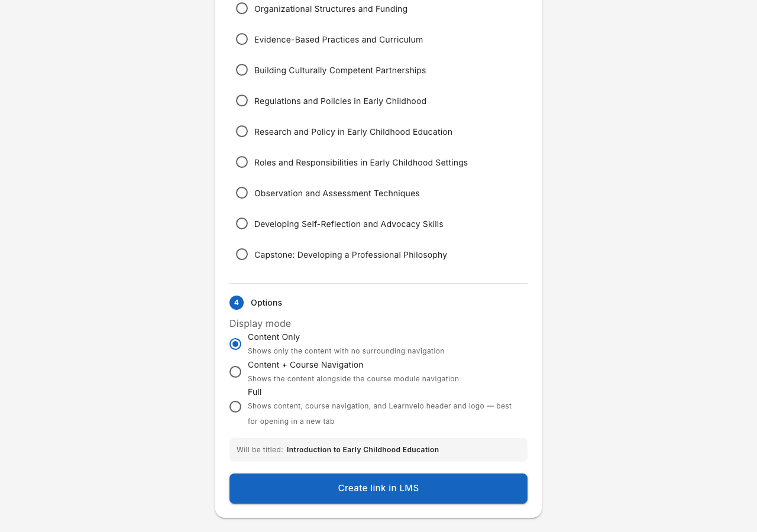The height and width of the screenshot is (532, 757).
Task: Click the Capstone module label text
Action: tap(350, 255)
